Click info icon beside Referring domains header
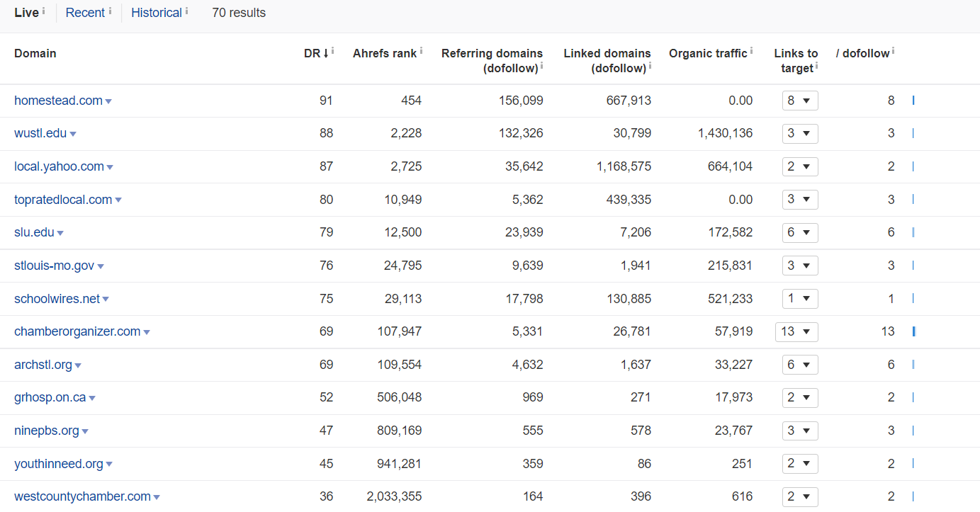The width and height of the screenshot is (980, 512). (x=541, y=66)
